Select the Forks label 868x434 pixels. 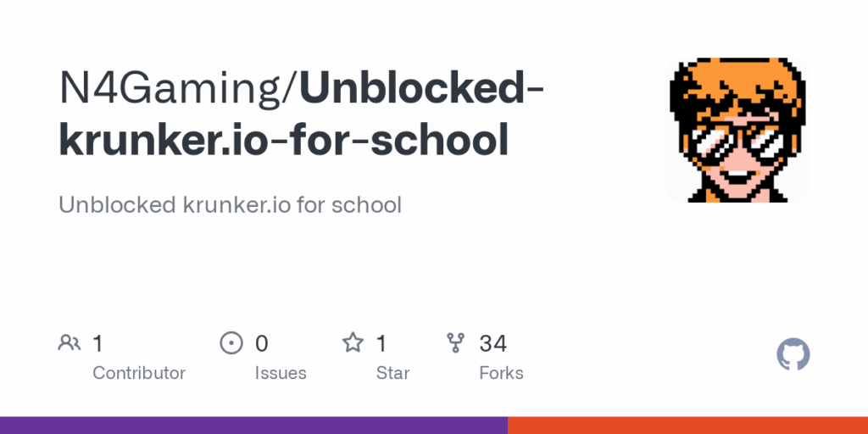click(502, 373)
